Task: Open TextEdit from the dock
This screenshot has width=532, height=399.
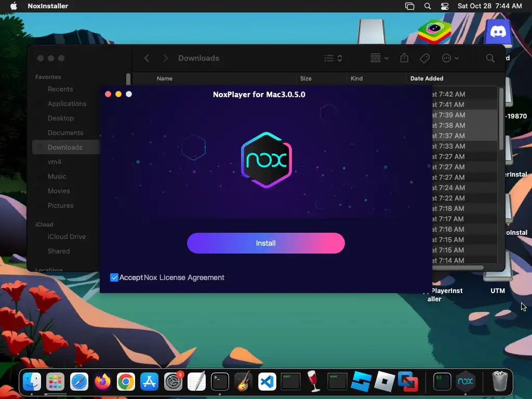Action: [196, 381]
